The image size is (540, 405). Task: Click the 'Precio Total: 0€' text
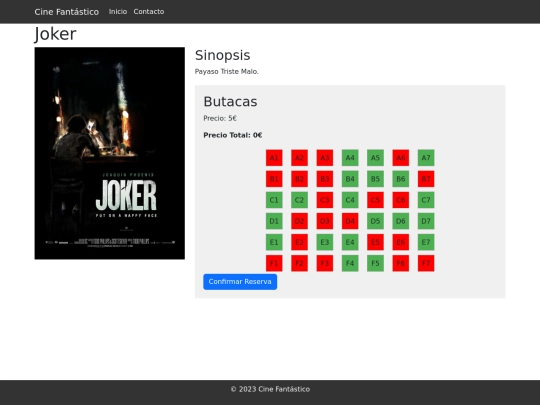point(233,135)
